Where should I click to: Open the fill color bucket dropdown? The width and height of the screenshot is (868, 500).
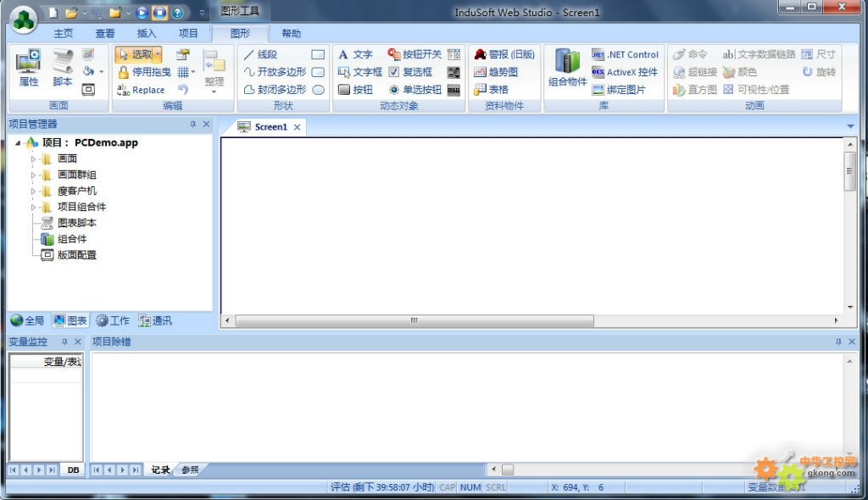point(102,71)
